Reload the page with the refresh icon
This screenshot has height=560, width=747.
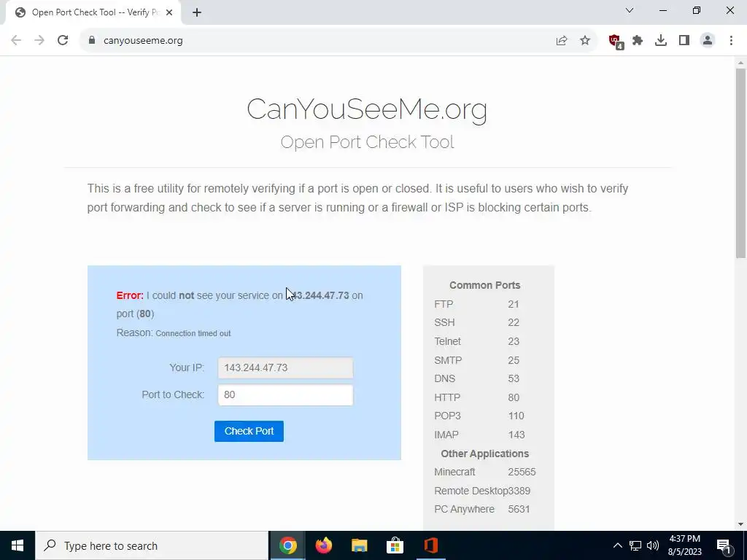point(63,41)
